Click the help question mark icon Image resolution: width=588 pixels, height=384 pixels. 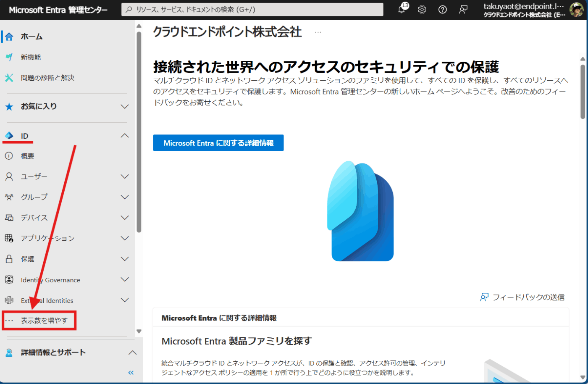click(x=442, y=9)
